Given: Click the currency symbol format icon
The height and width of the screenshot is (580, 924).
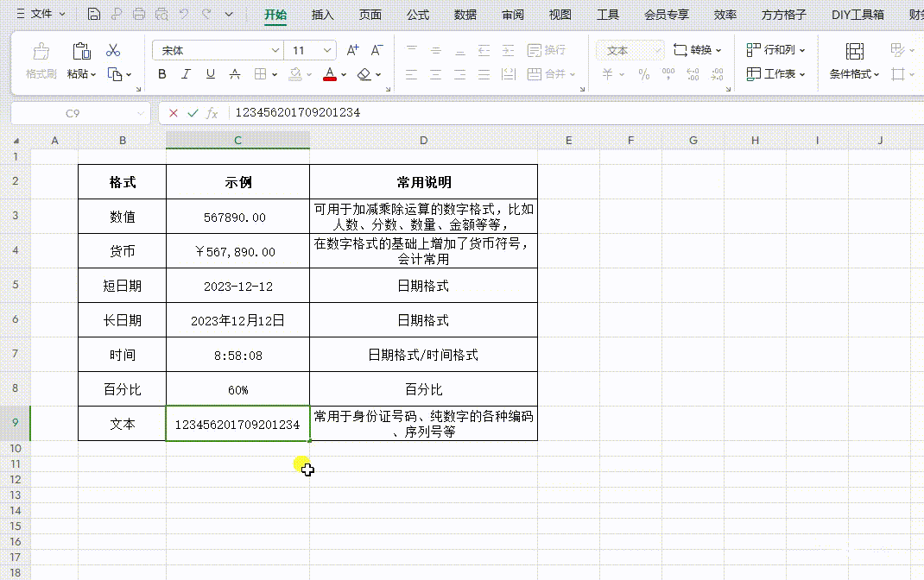Looking at the screenshot, I should coord(608,74).
